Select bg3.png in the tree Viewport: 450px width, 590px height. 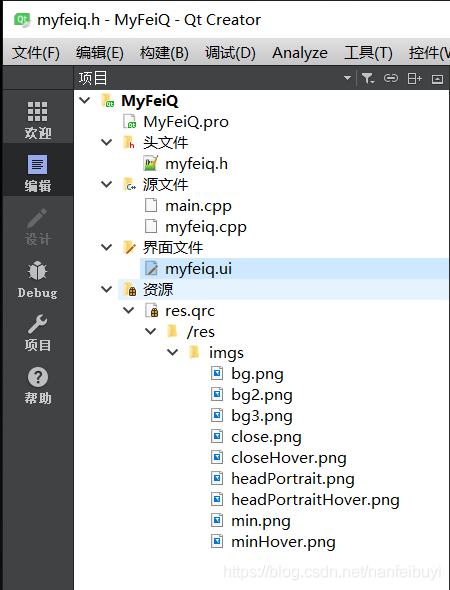(261, 417)
